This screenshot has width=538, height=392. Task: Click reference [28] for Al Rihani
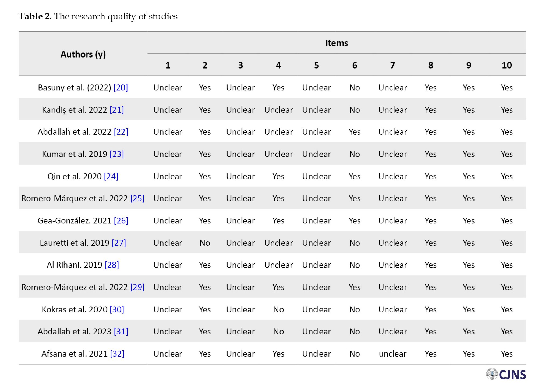112,265
